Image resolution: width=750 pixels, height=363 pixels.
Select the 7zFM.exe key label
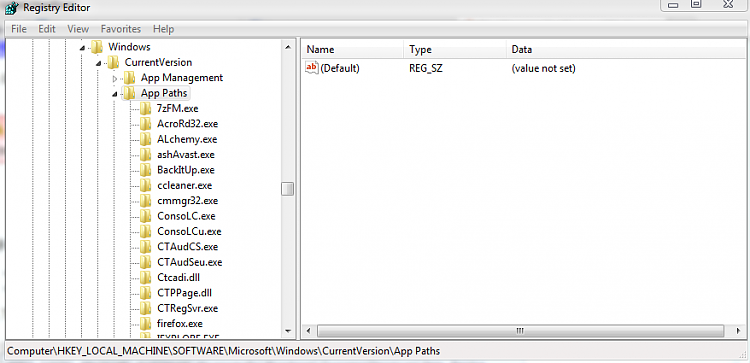(x=177, y=109)
